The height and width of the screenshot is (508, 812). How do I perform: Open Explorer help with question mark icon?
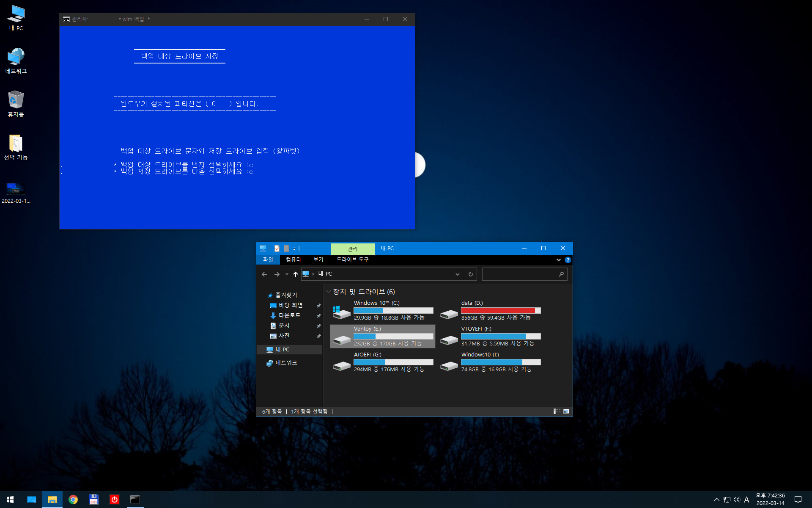click(x=568, y=260)
